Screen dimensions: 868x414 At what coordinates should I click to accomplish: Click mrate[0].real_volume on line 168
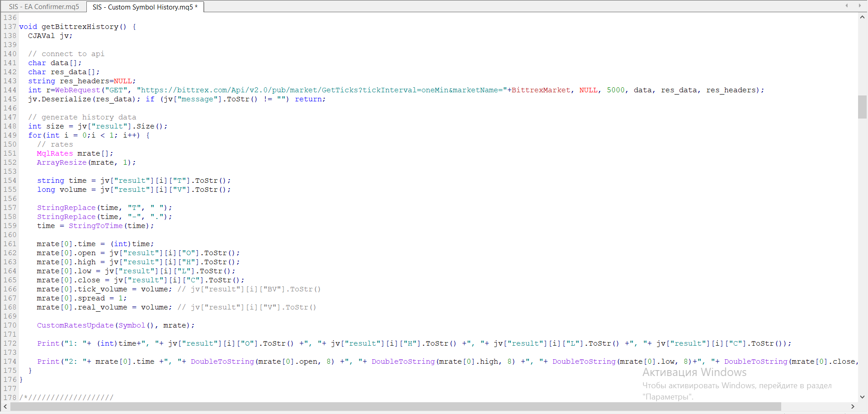[82, 307]
